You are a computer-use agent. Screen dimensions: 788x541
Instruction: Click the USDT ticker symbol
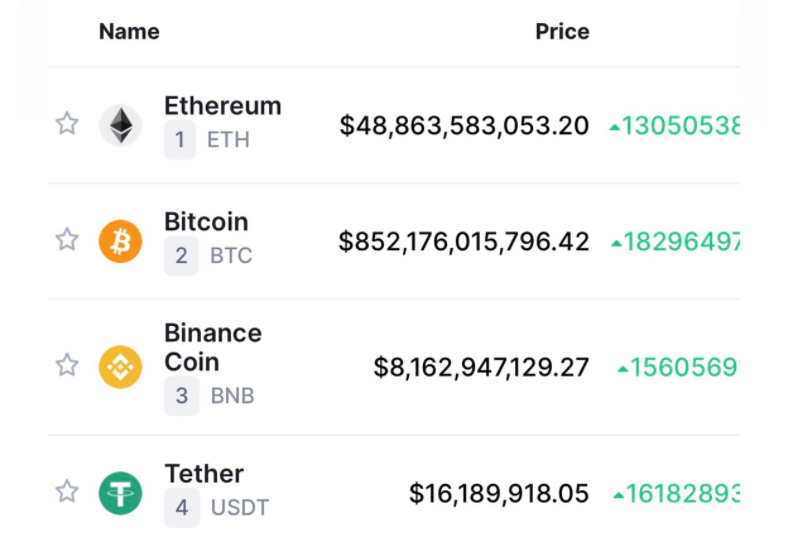(x=240, y=508)
